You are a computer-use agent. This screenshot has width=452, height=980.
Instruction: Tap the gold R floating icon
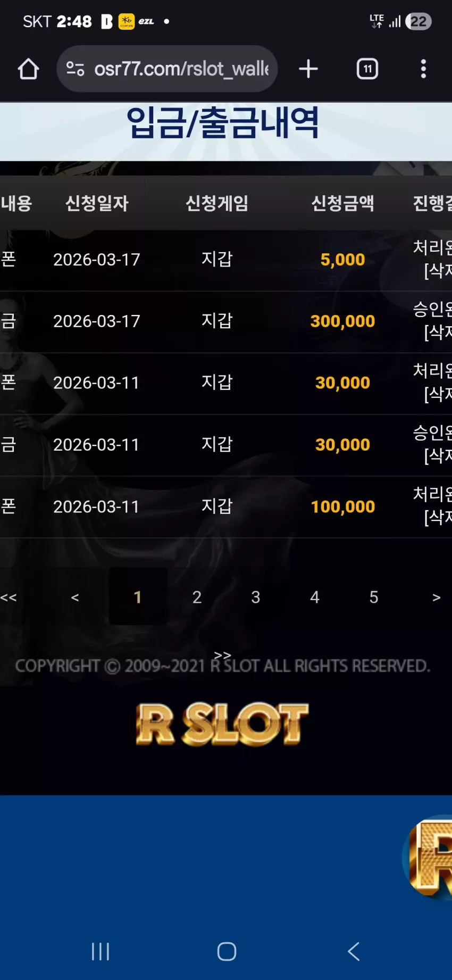tap(428, 857)
